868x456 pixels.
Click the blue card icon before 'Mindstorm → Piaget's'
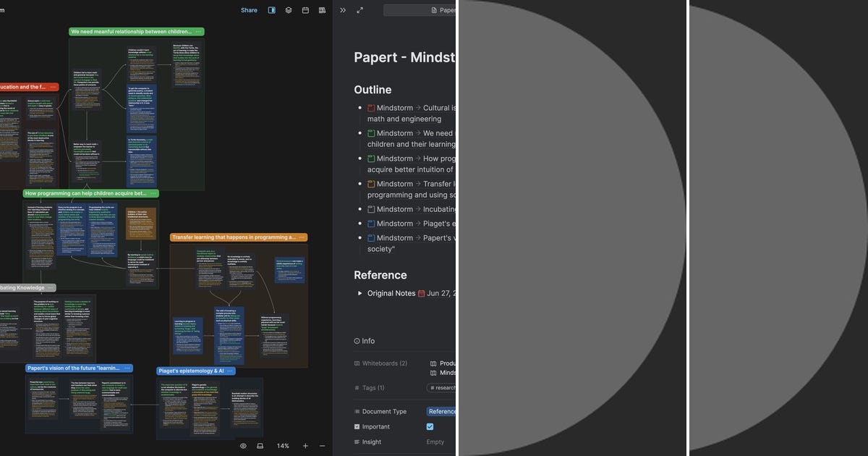pos(371,224)
